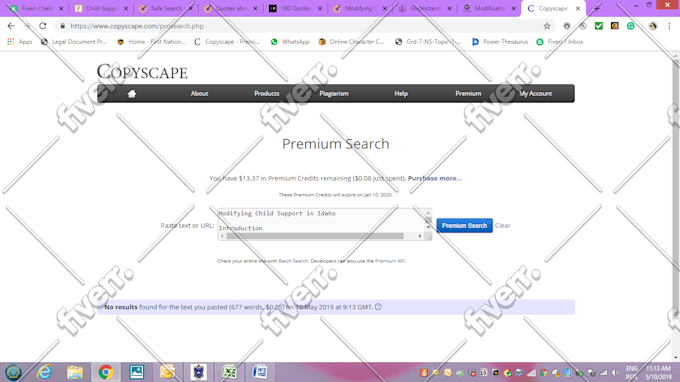Viewport: 680px width, 382px height.
Task: Click the text box scroll-up arrow
Action: click(428, 213)
